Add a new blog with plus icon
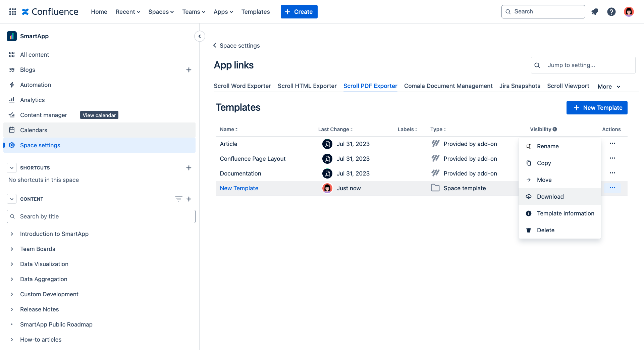This screenshot has width=644, height=350. [x=189, y=70]
